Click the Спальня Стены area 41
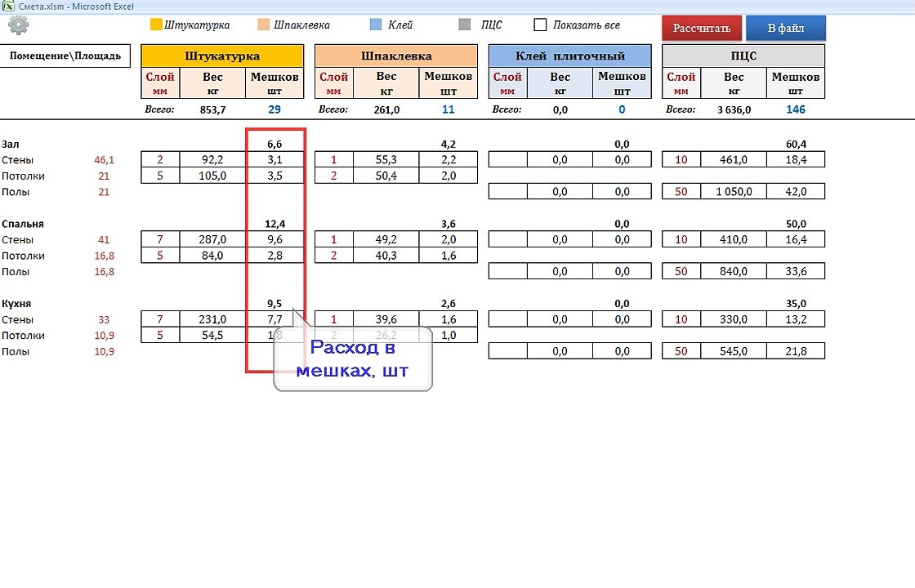The width and height of the screenshot is (915, 588). click(104, 240)
